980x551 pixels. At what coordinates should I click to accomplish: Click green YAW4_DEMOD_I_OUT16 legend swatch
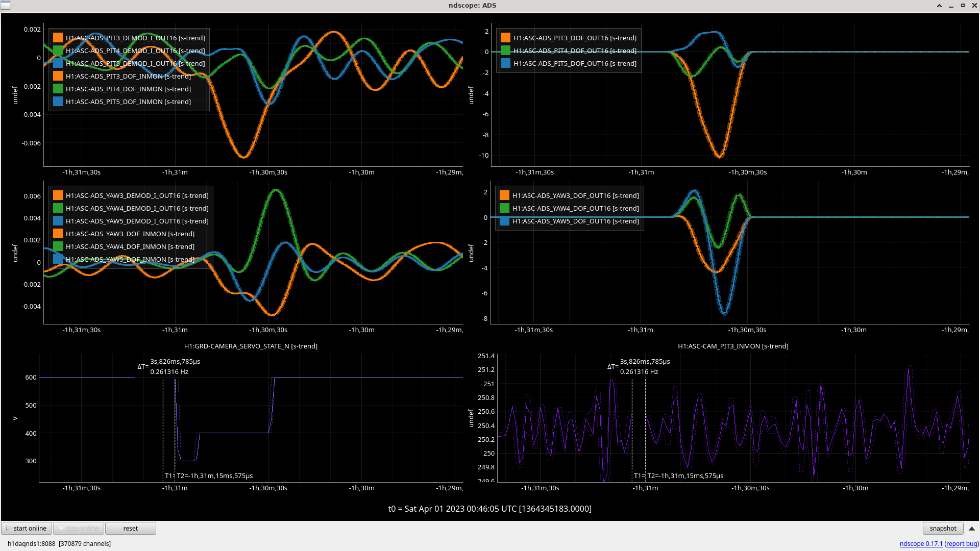click(58, 208)
